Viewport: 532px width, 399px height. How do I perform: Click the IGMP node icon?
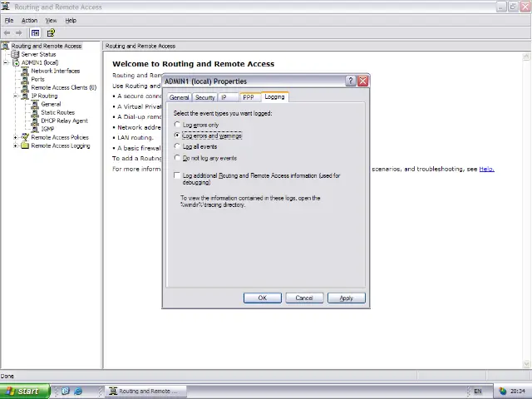point(35,129)
